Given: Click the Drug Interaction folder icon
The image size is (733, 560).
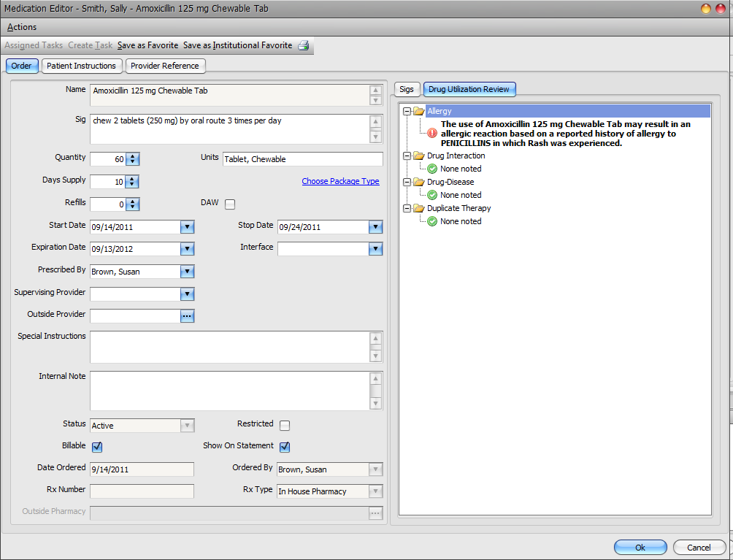Looking at the screenshot, I should [419, 156].
